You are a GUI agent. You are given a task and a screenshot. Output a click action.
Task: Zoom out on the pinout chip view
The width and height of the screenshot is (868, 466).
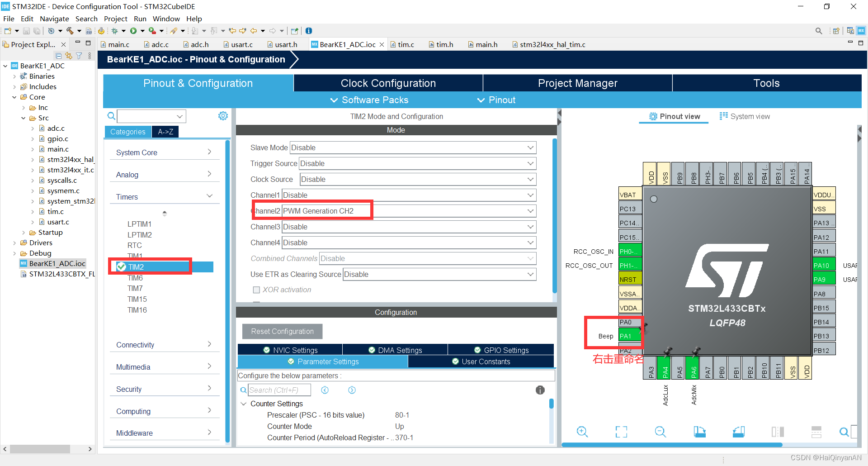pos(660,432)
